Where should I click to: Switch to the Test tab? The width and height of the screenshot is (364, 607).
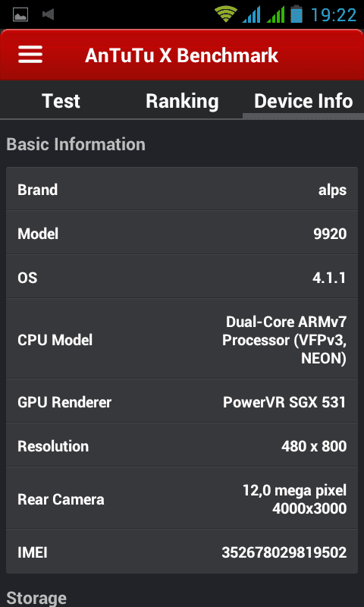click(61, 101)
